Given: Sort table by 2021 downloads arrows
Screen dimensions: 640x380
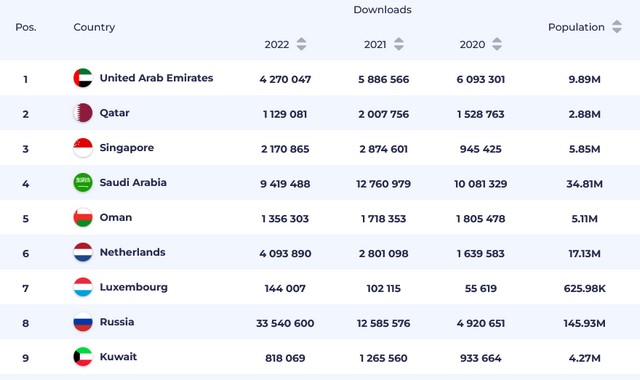Looking at the screenshot, I should (399, 44).
